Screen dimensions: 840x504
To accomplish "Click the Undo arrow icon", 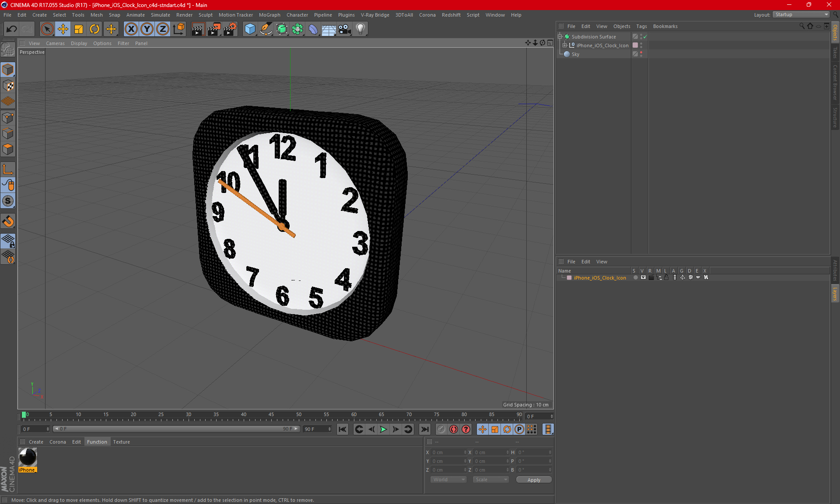I will [x=12, y=29].
